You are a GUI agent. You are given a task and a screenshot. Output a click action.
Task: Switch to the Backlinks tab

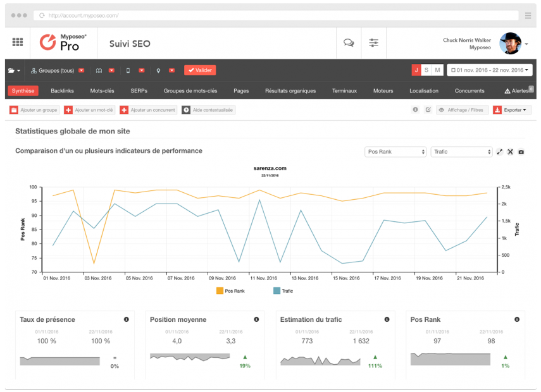[62, 91]
